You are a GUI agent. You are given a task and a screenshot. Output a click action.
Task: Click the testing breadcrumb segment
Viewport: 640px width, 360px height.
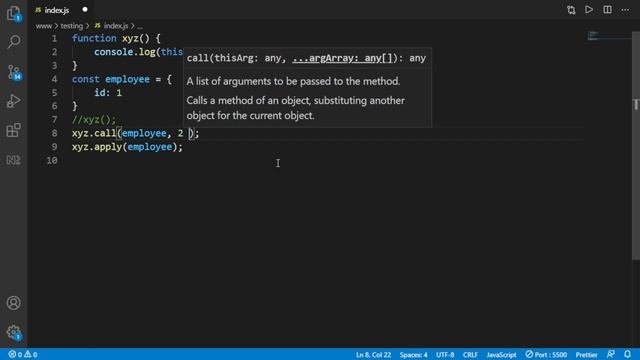tap(71, 26)
